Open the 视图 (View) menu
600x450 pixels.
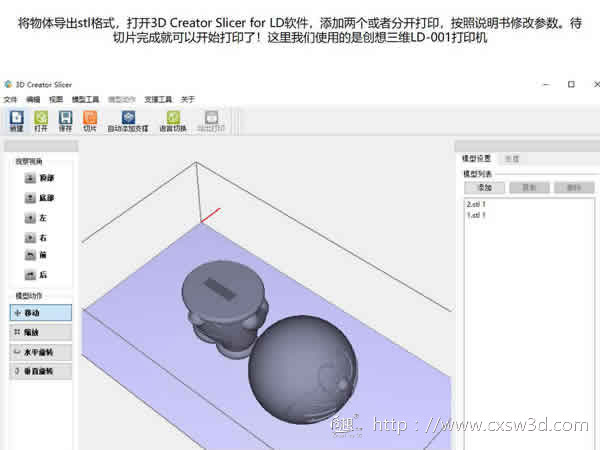(x=56, y=99)
